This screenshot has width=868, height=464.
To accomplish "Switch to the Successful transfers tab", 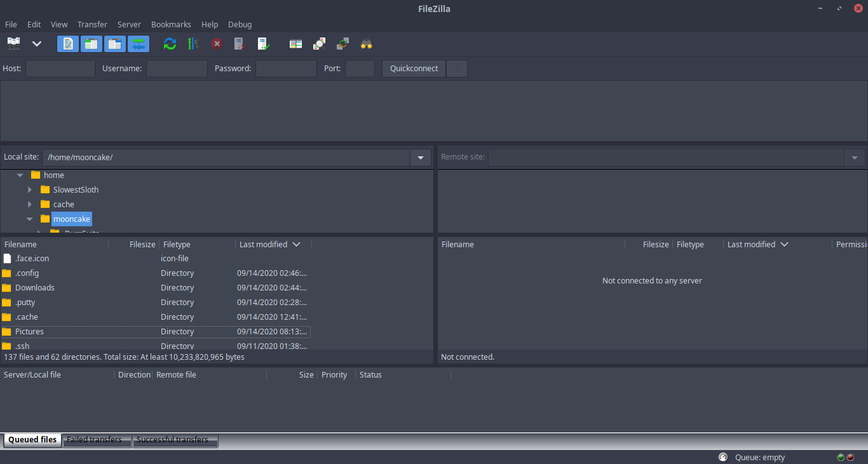I will pos(175,440).
